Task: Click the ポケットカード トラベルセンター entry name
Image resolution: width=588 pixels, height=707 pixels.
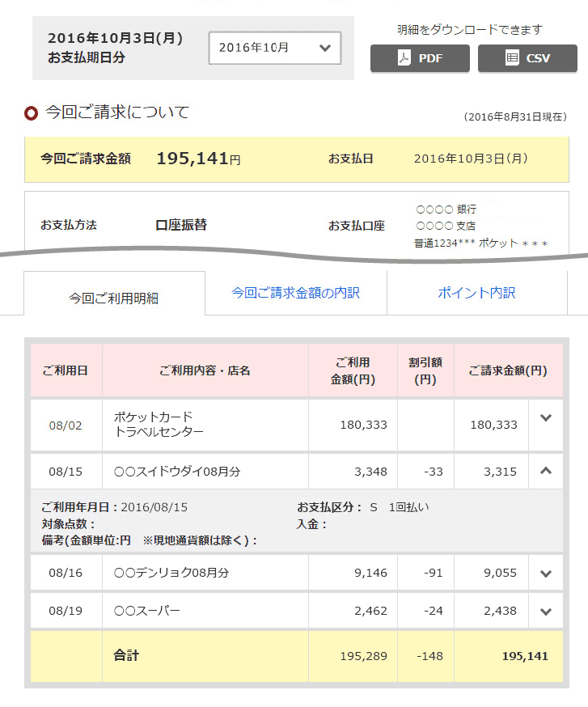Action: [159, 425]
